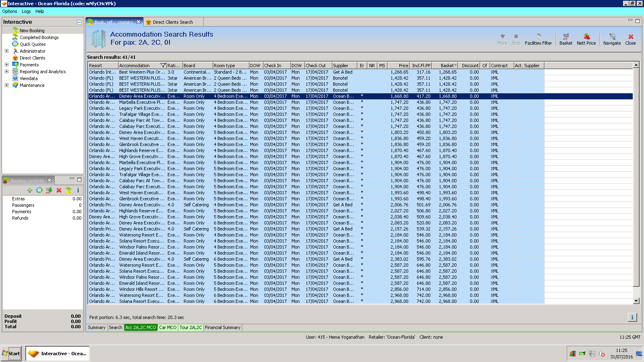Image resolution: width=644 pixels, height=362 pixels.
Task: Switch to the Financial Summary tab
Action: [x=222, y=327]
